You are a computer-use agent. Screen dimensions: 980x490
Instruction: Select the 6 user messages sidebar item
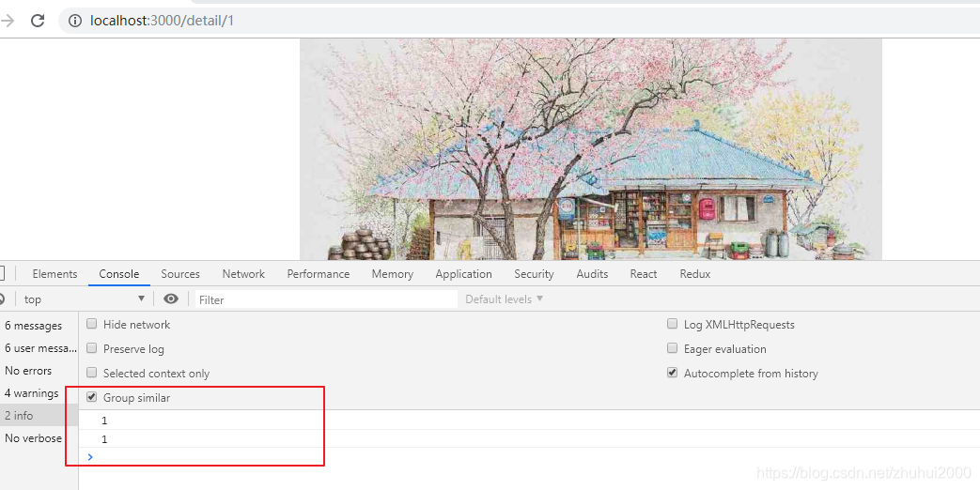[x=39, y=347]
